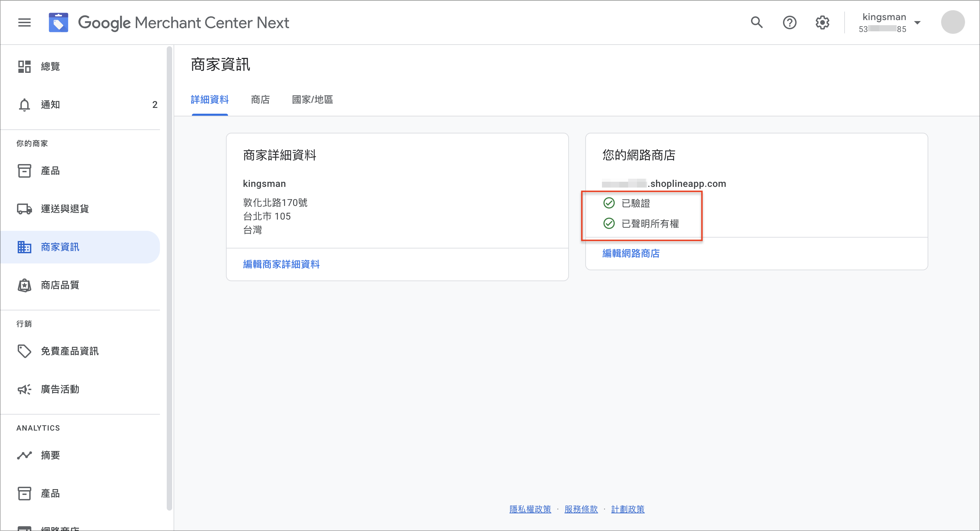Click the kingsman account name in header

pyautogui.click(x=884, y=17)
